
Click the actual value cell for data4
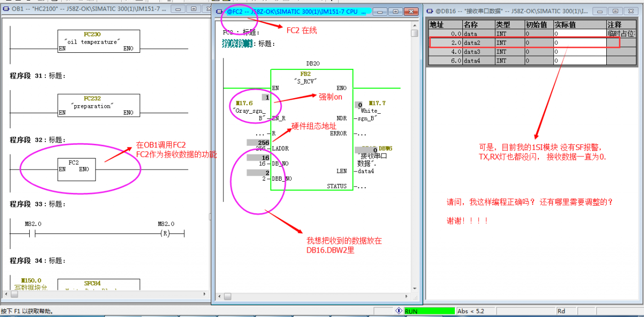580,61
